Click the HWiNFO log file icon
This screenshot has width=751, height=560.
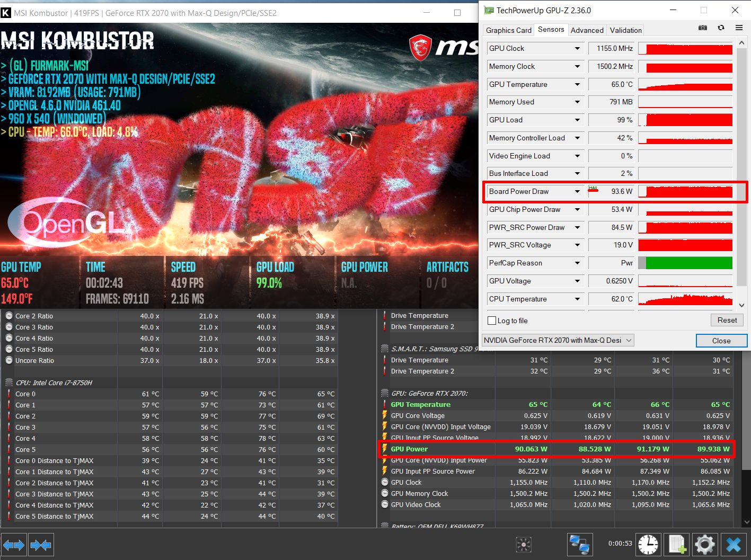[x=677, y=544]
